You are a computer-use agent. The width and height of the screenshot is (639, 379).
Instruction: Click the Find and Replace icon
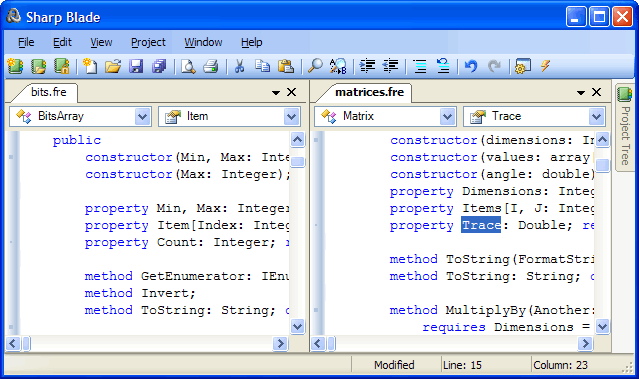[x=338, y=66]
